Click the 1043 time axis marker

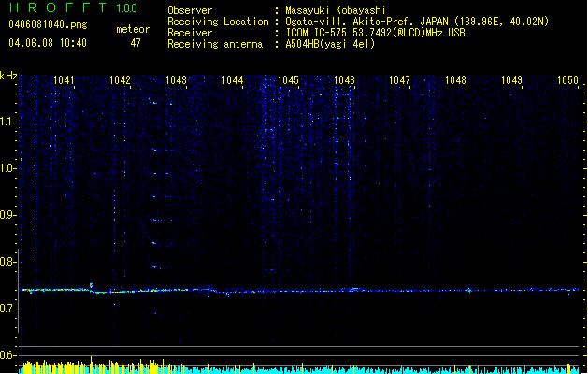176,80
